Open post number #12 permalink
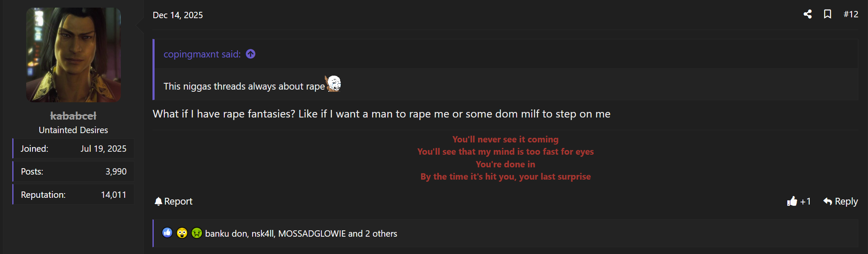 851,14
